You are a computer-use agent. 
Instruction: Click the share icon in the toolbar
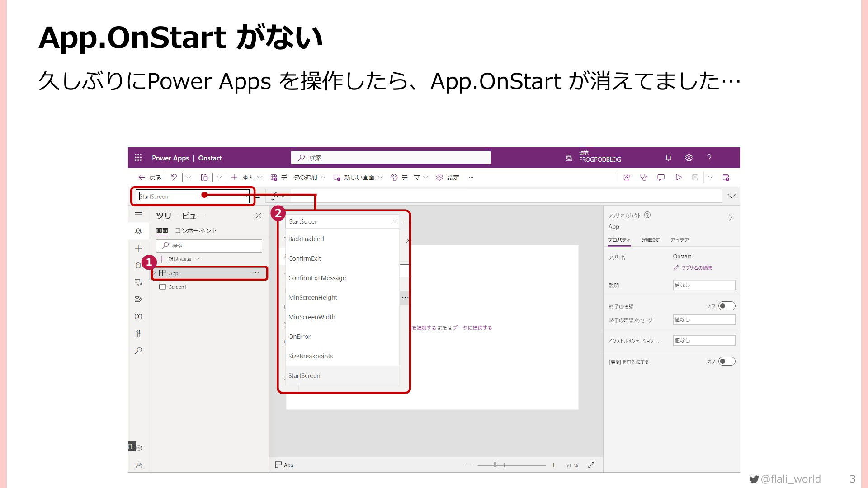627,178
